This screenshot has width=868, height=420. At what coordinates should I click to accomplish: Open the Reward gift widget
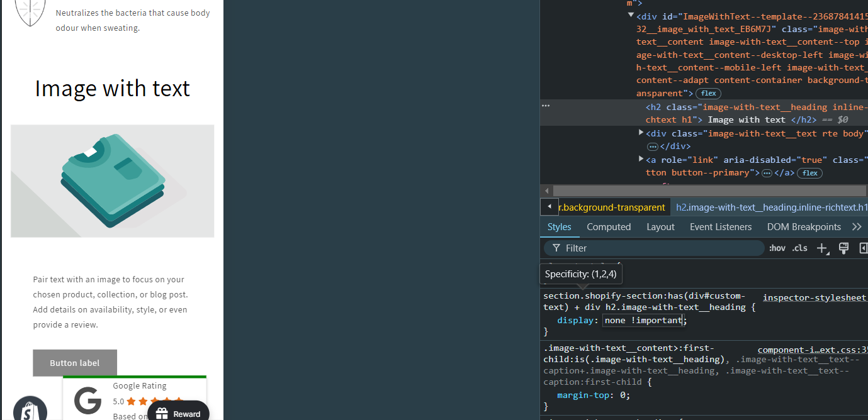tap(178, 413)
